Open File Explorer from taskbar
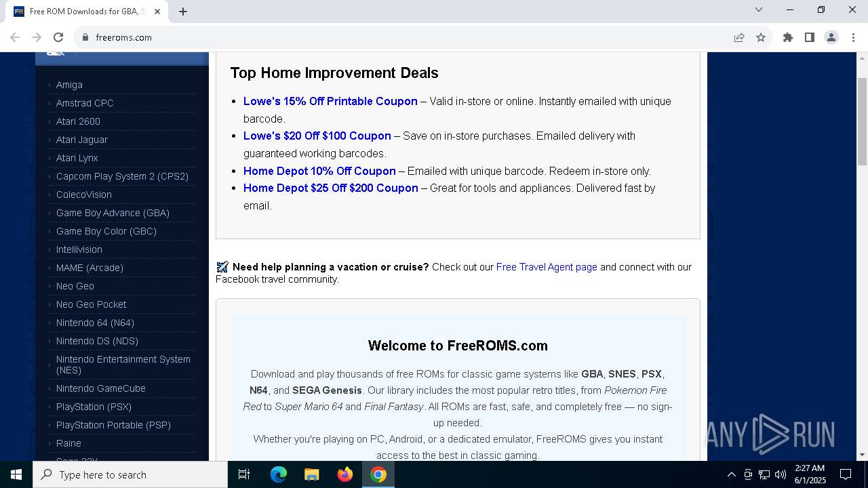Viewport: 868px width, 488px height. point(312,474)
